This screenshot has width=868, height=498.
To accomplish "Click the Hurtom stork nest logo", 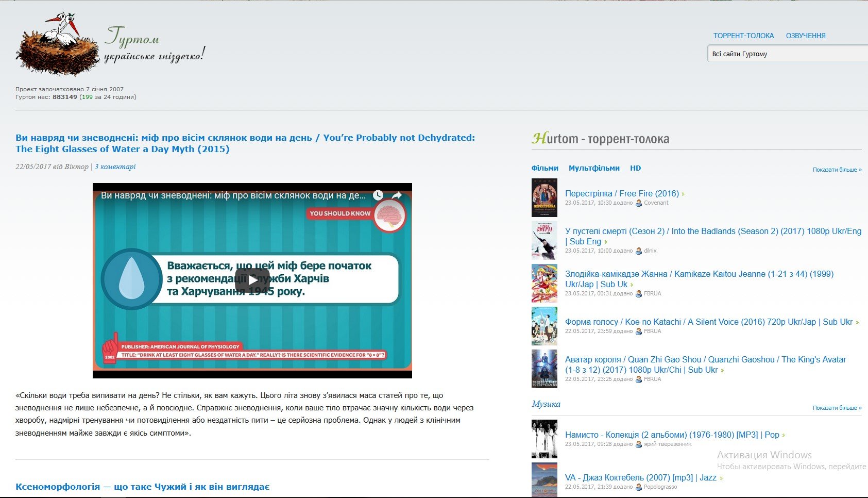I will [58, 44].
